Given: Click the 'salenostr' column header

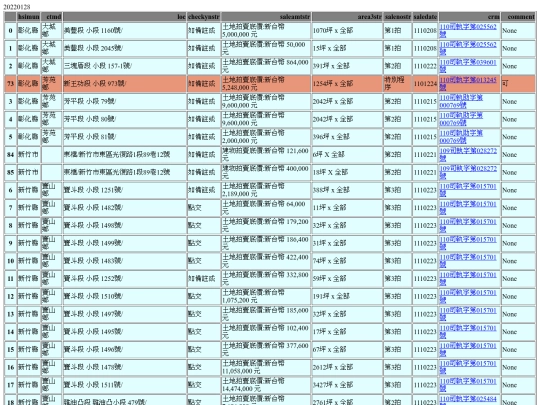Looking at the screenshot, I should coord(397,17).
